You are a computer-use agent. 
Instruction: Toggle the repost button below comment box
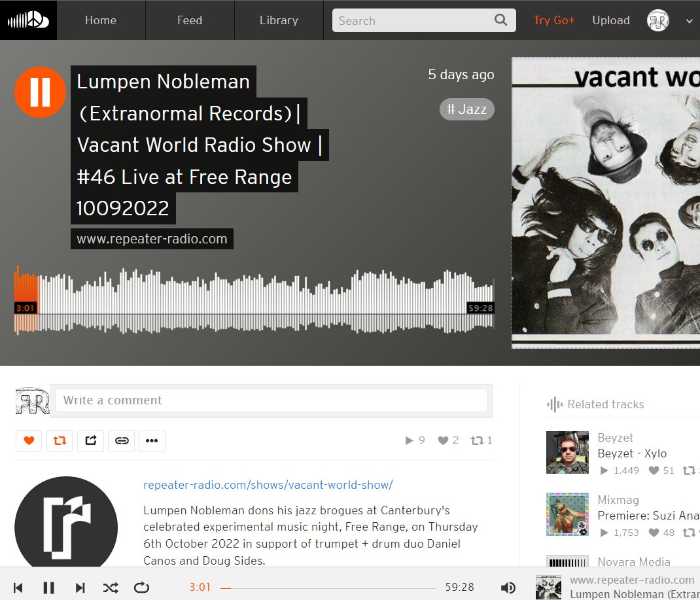(x=60, y=440)
